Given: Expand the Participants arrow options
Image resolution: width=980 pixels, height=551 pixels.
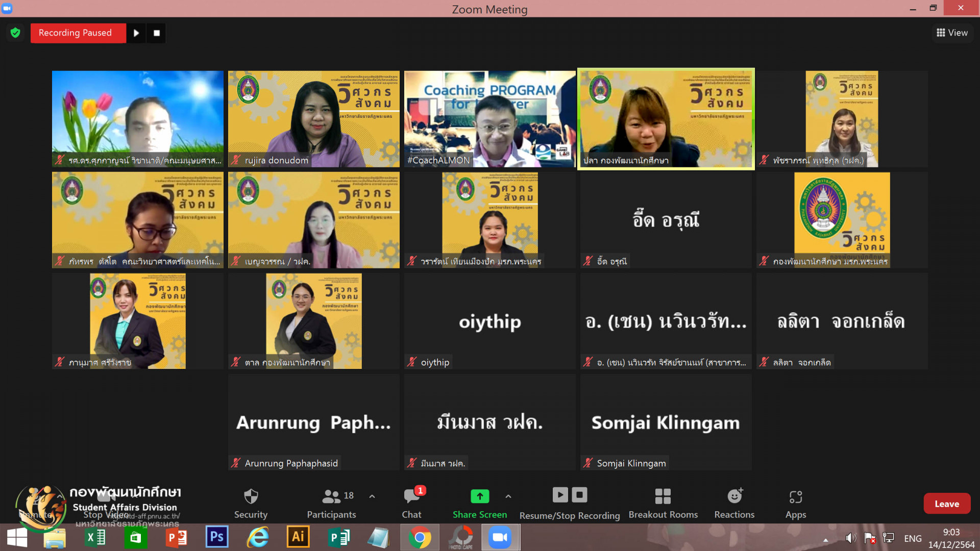Looking at the screenshot, I should point(372,496).
